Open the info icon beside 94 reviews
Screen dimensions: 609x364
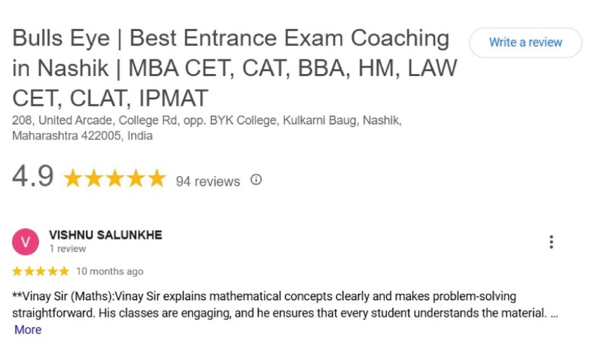tap(256, 180)
